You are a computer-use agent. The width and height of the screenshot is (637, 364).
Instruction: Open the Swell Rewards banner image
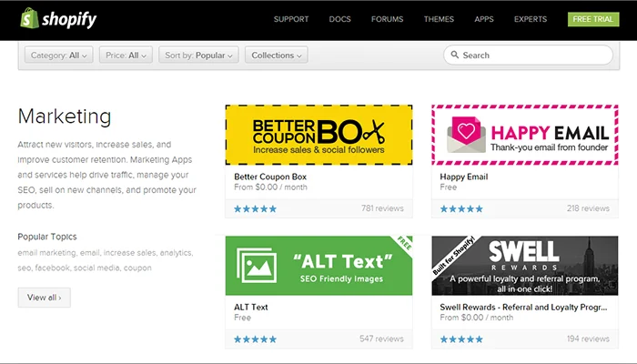click(525, 266)
